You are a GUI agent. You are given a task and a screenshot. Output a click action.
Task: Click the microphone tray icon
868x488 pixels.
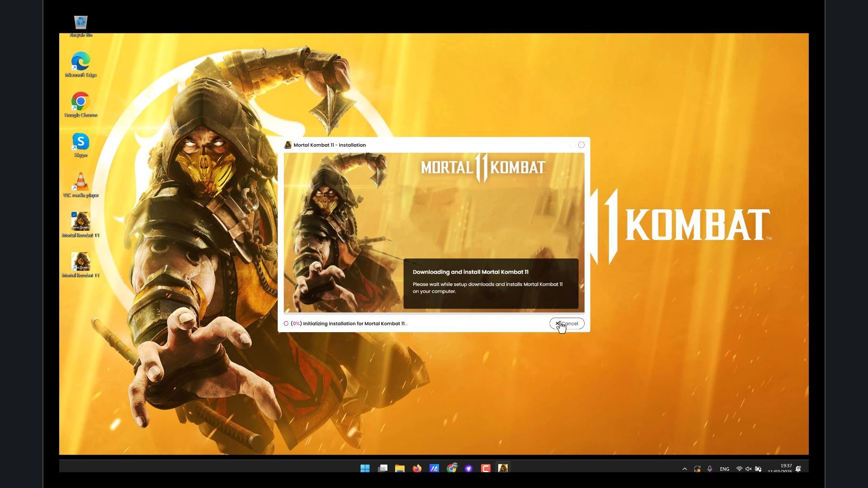click(710, 469)
